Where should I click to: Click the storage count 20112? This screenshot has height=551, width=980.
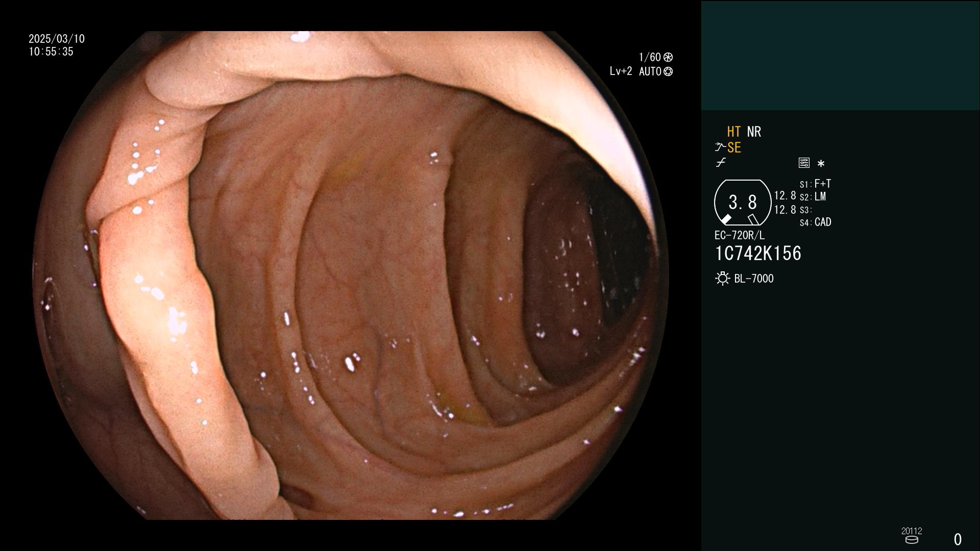click(912, 531)
